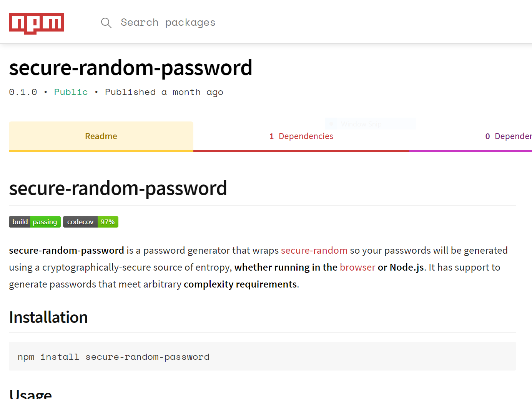Click the green Public label
This screenshot has width=532, height=399.
pyautogui.click(x=71, y=92)
